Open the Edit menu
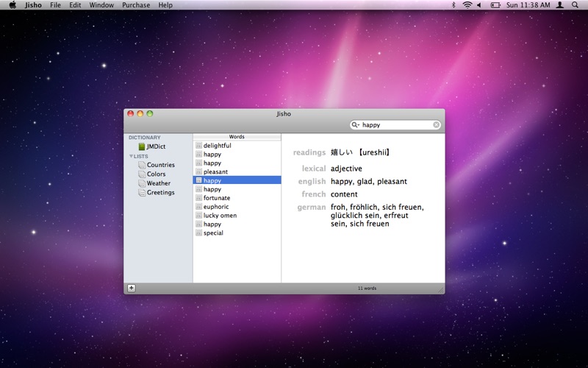The height and width of the screenshot is (368, 588). point(75,5)
